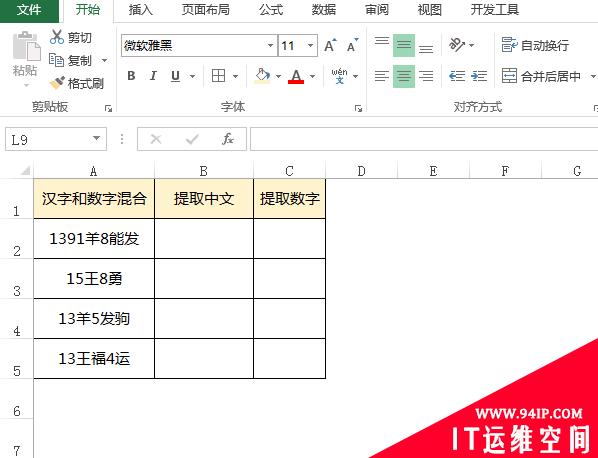The height and width of the screenshot is (458, 598).
Task: Open the Data (数据) tab
Action: 324,10
